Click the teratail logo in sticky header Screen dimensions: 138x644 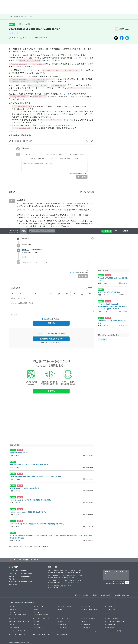[13, 231]
